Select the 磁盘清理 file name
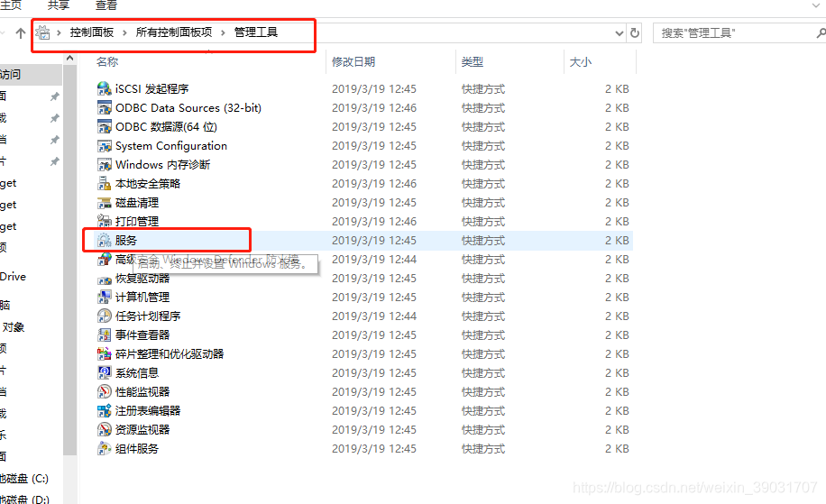Viewport: 826px width, 504px height. tap(137, 203)
